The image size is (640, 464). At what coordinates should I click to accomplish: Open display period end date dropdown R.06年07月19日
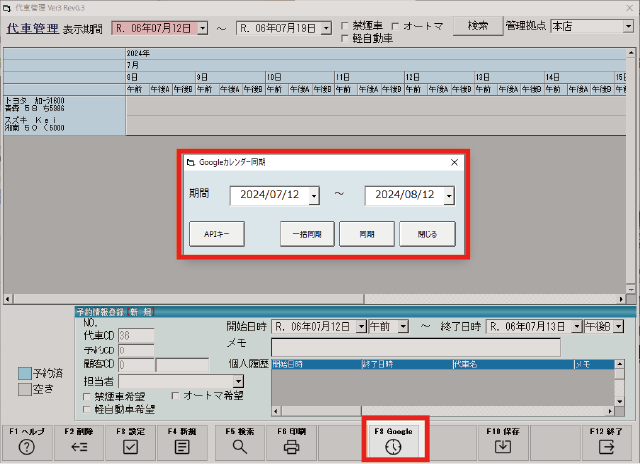[x=326, y=29]
